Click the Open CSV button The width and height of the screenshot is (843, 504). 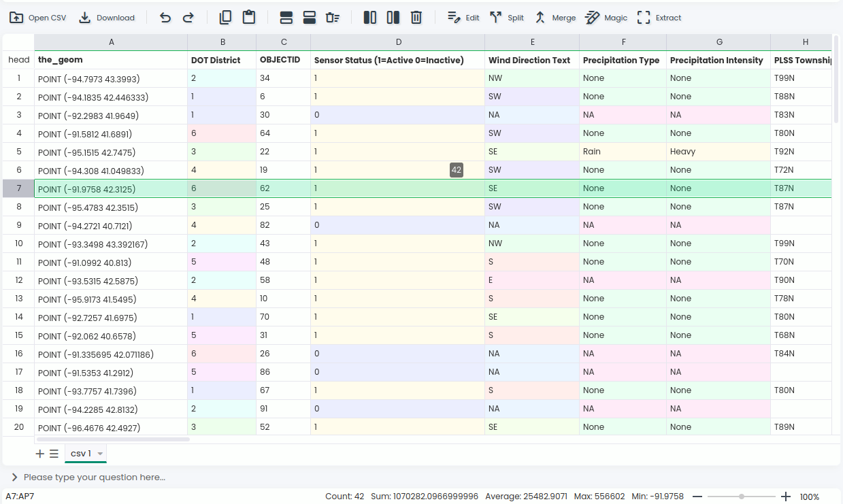(x=37, y=18)
